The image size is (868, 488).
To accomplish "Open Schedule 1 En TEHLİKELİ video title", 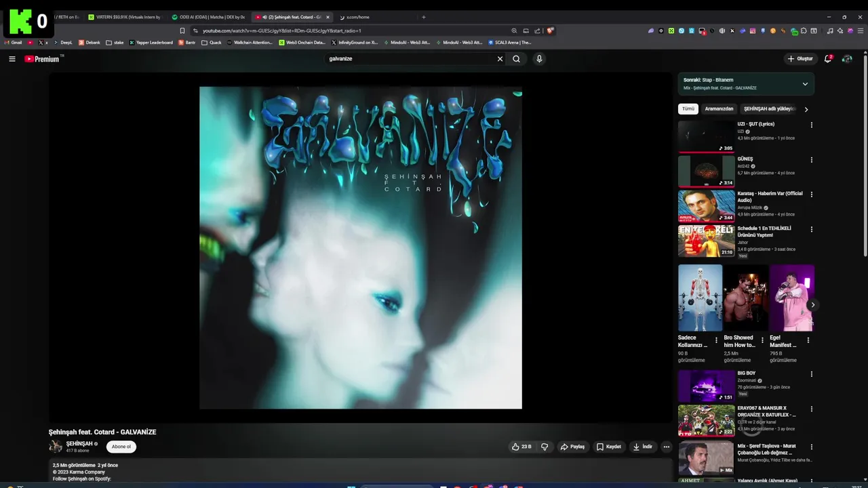I will (x=766, y=232).
